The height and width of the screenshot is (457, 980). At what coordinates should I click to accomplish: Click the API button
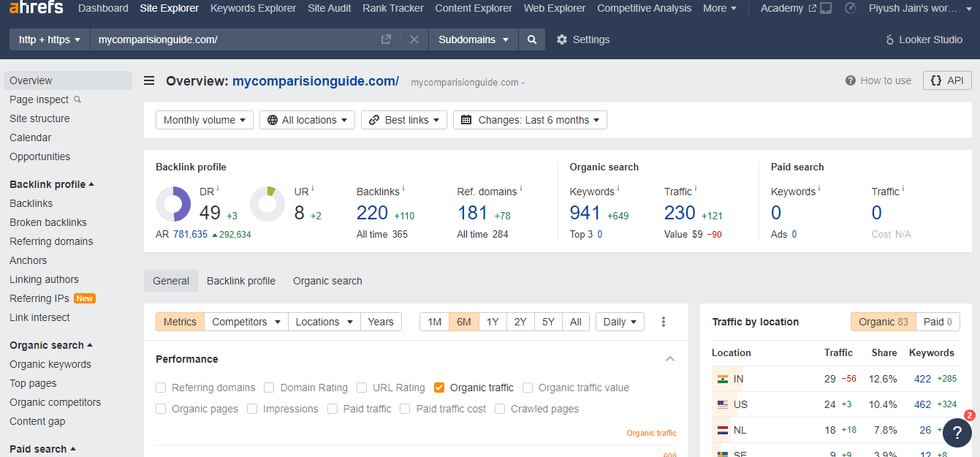coord(947,80)
